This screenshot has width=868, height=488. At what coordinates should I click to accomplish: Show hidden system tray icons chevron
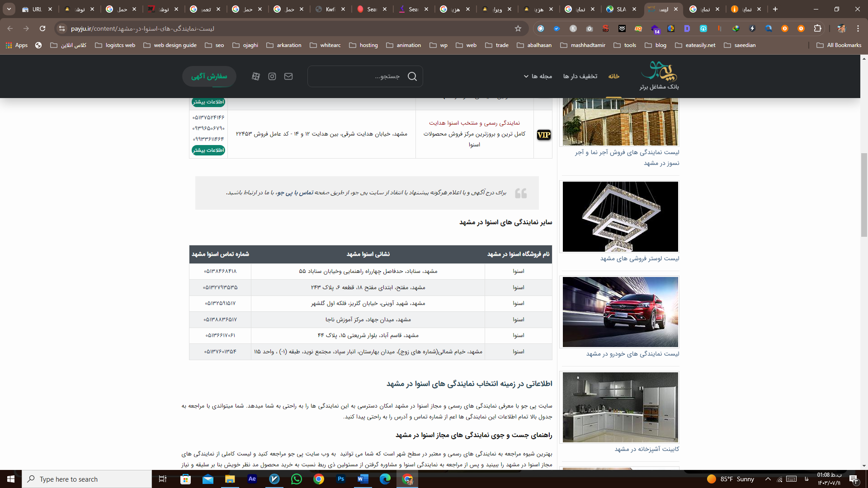768,479
